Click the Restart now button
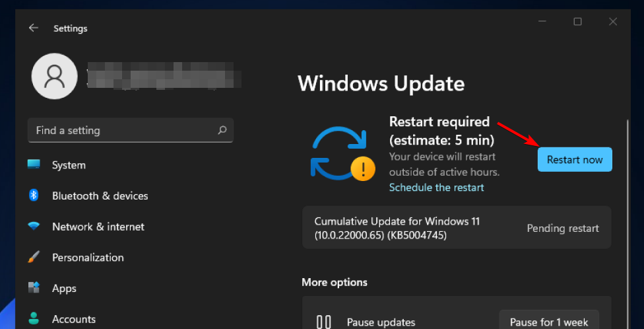The height and width of the screenshot is (329, 644). click(x=575, y=160)
